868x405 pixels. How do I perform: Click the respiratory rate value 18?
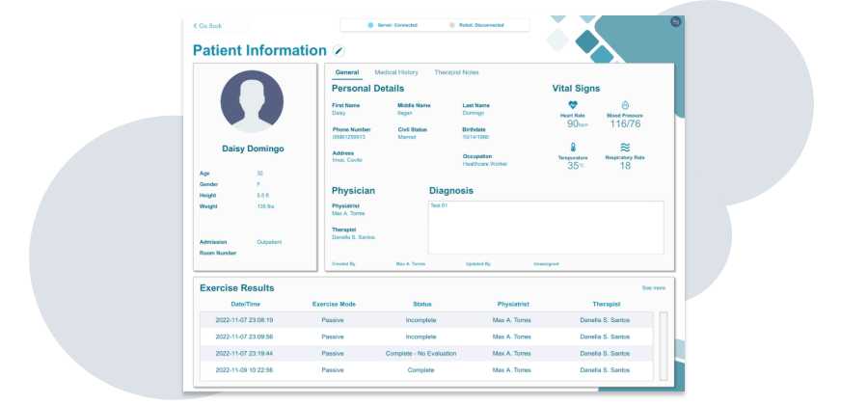tap(625, 166)
